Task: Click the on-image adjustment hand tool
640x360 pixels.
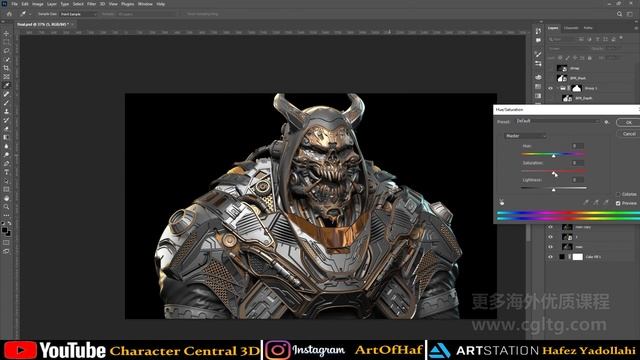Action: point(501,202)
